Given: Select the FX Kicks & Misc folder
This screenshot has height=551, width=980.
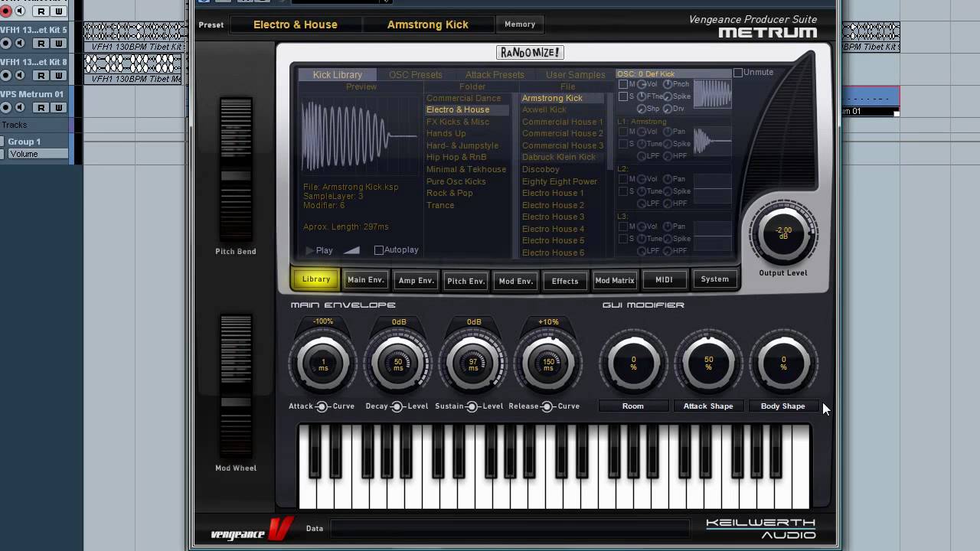Looking at the screenshot, I should (x=457, y=122).
